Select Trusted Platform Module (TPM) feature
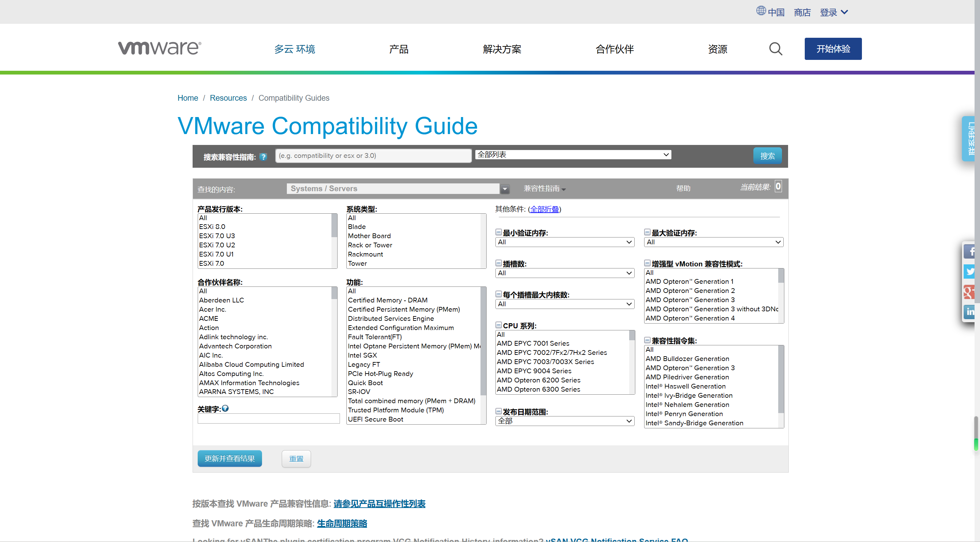This screenshot has width=980, height=542. (413, 410)
